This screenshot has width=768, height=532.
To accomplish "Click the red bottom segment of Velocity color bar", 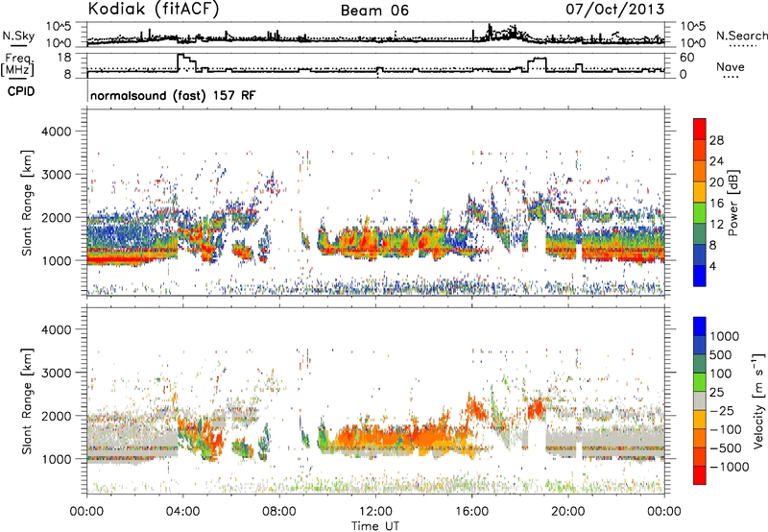I will pos(700,475).
